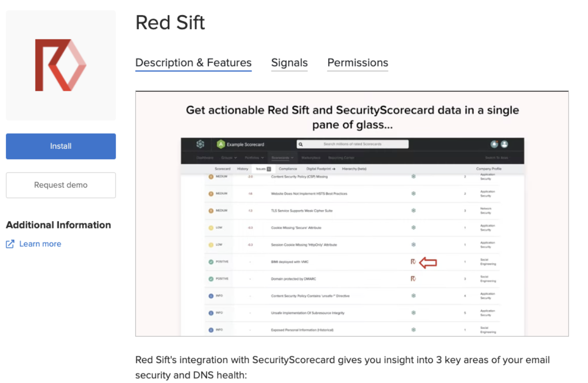This screenshot has width=588, height=383.
Task: Click the green Example Scorecard hexagon badge
Action: 221,144
